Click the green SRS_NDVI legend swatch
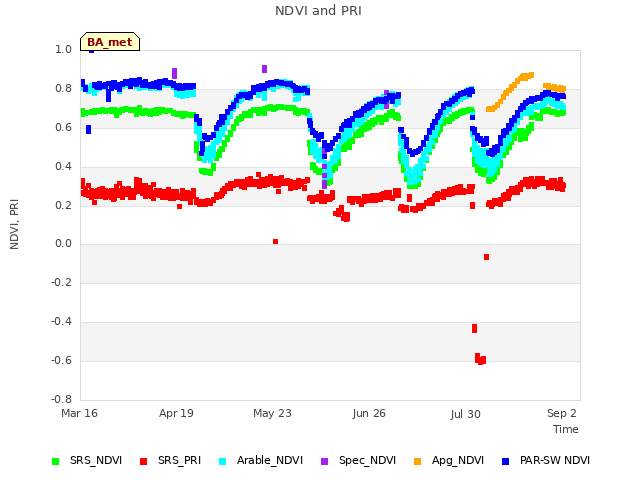The width and height of the screenshot is (640, 480). (56, 461)
